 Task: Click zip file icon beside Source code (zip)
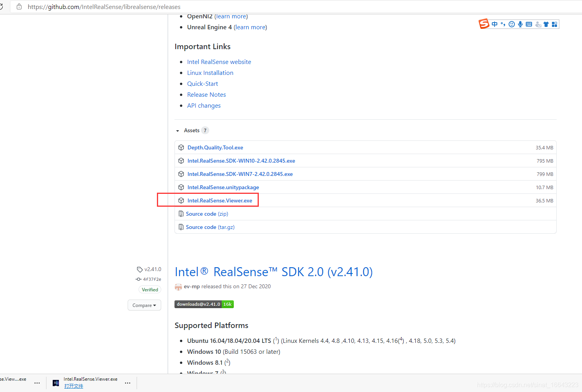[x=181, y=214]
